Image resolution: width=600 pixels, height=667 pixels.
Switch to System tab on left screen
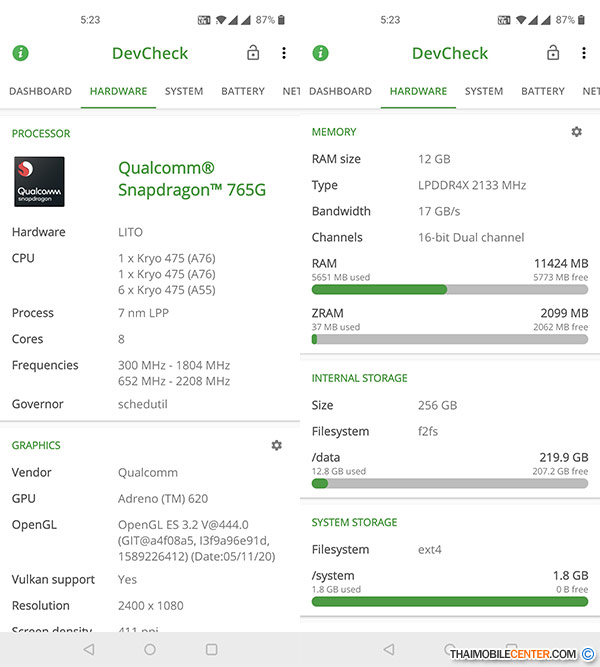tap(184, 91)
